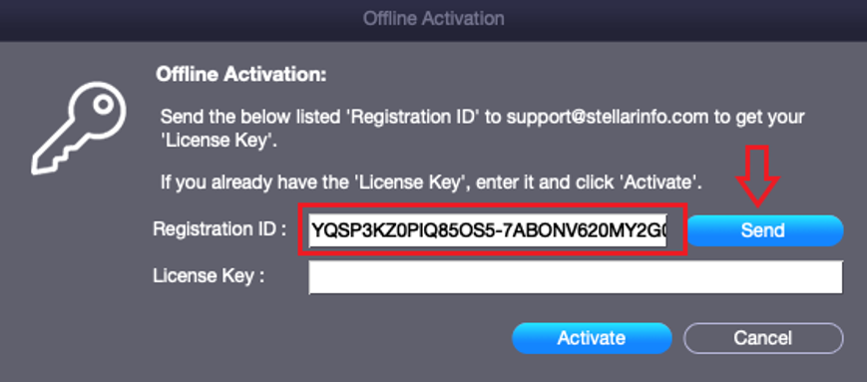Click the round head of the key icon
Image resolution: width=868 pixels, height=382 pixels.
102,106
